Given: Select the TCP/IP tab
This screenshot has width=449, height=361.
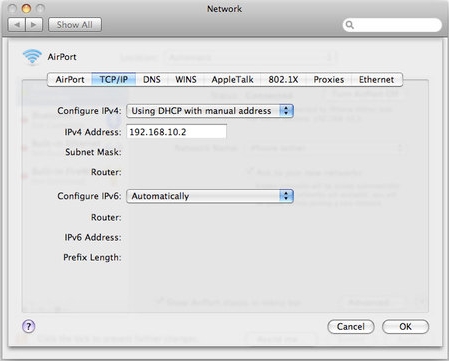Looking at the screenshot, I should (114, 80).
